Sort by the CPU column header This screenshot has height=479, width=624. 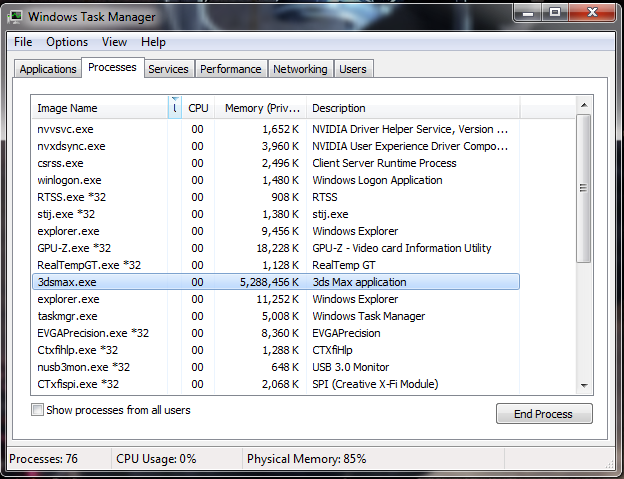(x=198, y=108)
